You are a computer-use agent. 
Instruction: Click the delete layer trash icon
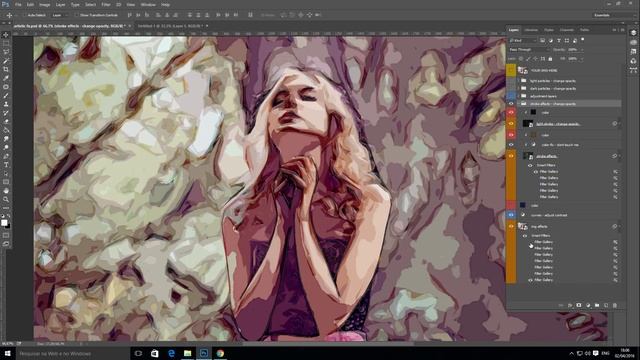tap(615, 305)
